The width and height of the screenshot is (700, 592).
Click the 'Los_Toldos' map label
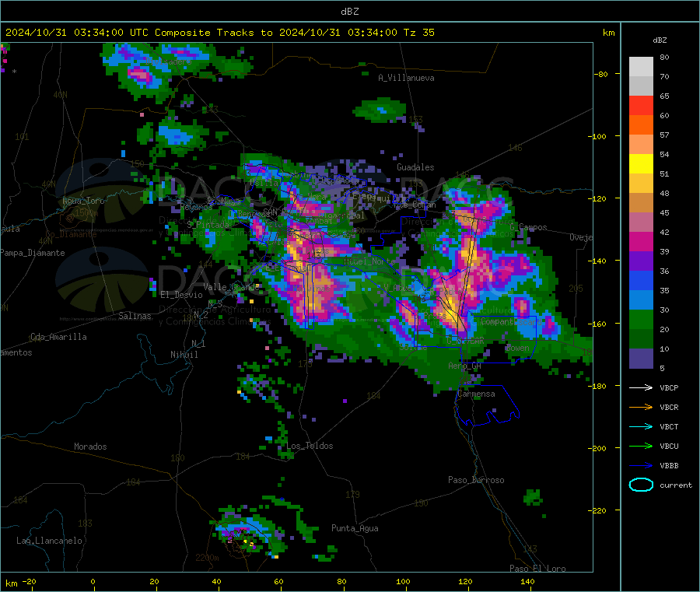coord(310,446)
